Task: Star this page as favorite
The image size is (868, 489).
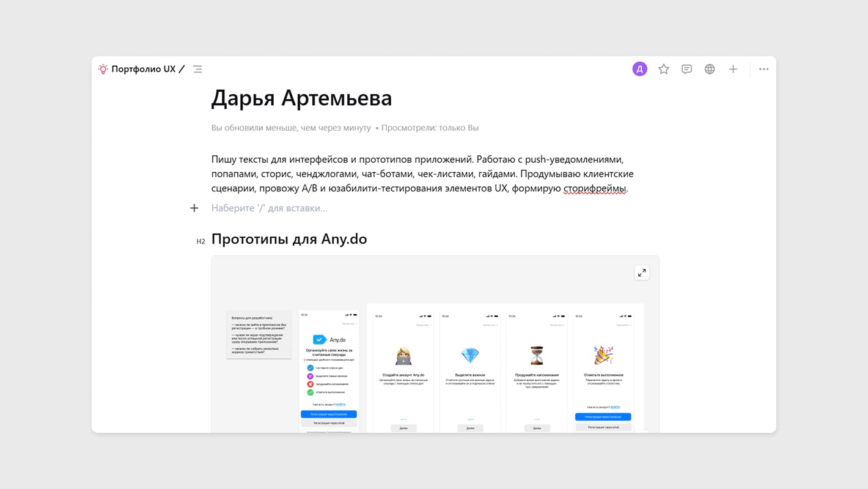Action: point(663,69)
